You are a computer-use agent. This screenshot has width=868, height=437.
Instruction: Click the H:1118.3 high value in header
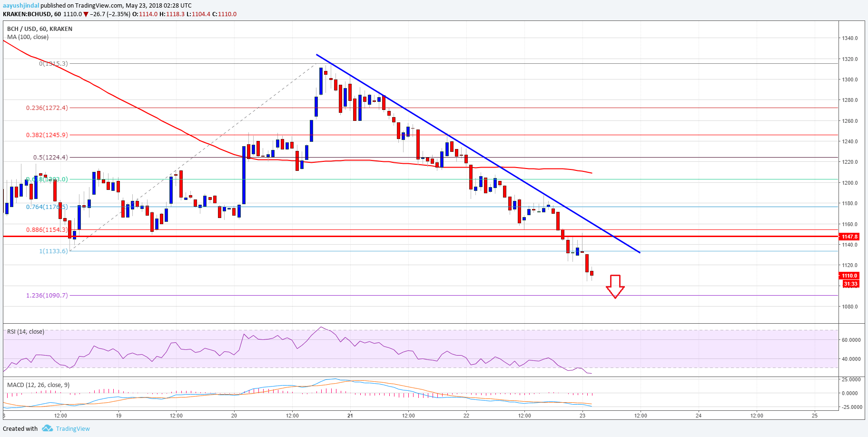(x=172, y=14)
